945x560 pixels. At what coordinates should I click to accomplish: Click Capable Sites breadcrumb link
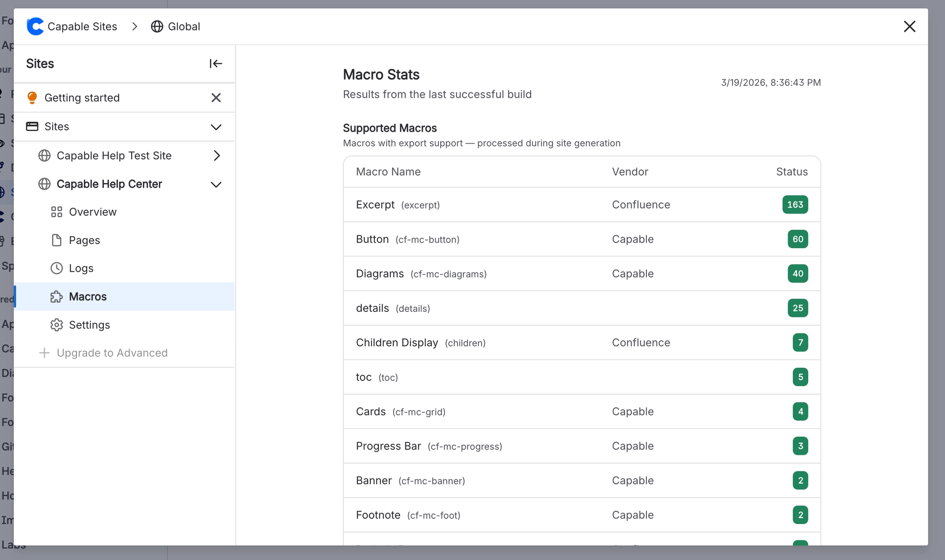coord(82,26)
